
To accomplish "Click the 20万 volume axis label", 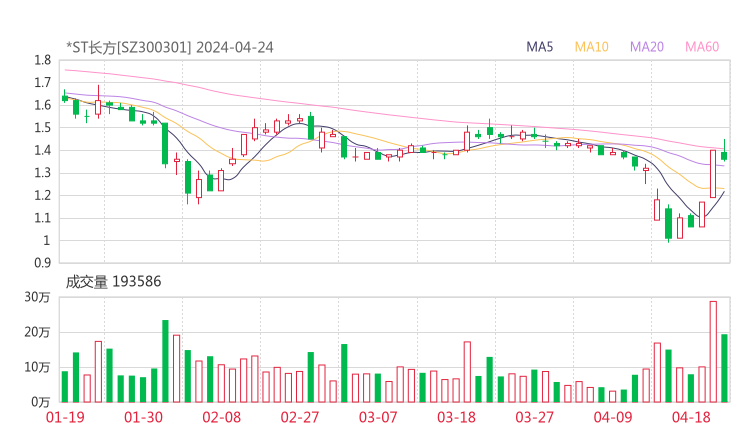I will [37, 332].
